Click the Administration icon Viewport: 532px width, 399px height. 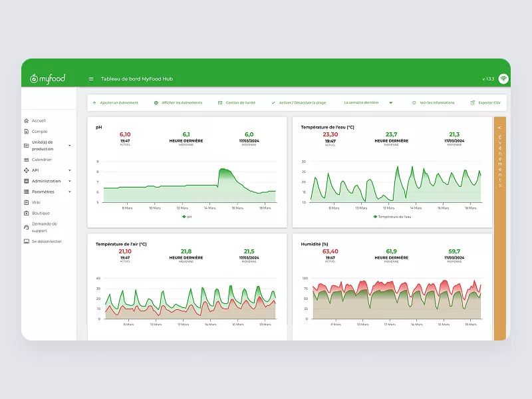[27, 181]
